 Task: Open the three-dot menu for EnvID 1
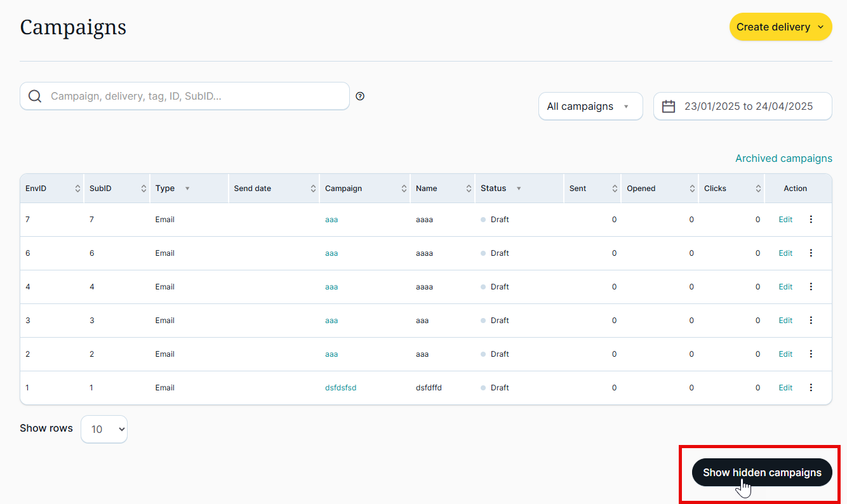pos(811,388)
